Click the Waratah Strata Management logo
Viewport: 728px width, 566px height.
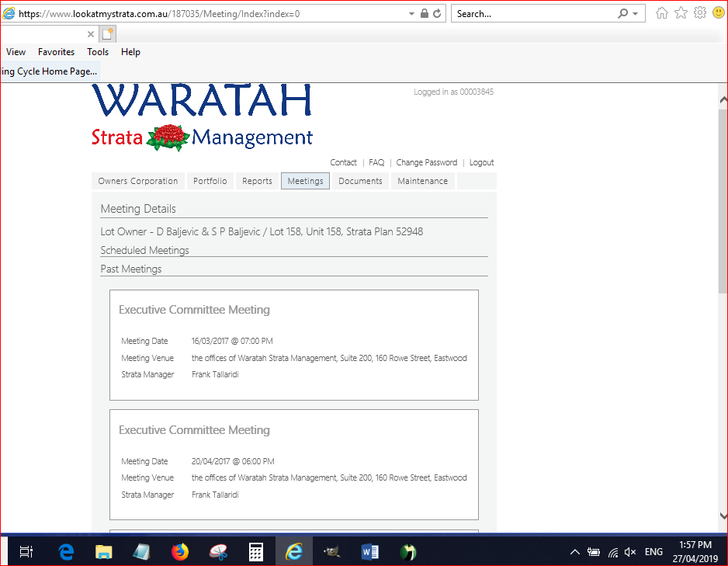pos(202,117)
